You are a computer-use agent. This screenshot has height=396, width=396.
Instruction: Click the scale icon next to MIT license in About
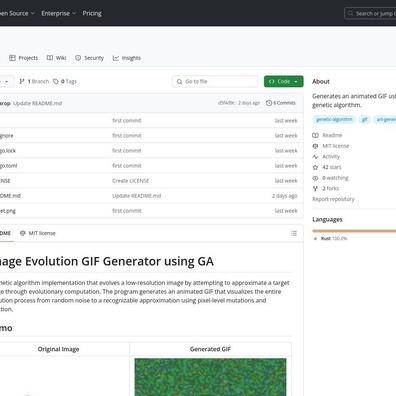315,146
